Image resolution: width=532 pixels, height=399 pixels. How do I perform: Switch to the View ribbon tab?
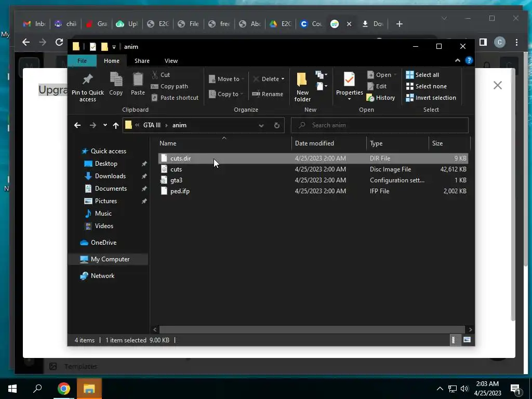[171, 61]
